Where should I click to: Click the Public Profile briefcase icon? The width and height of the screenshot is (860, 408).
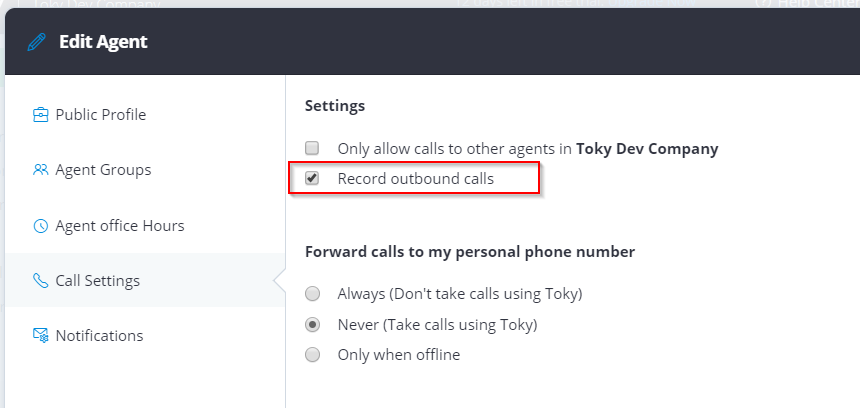(x=41, y=115)
